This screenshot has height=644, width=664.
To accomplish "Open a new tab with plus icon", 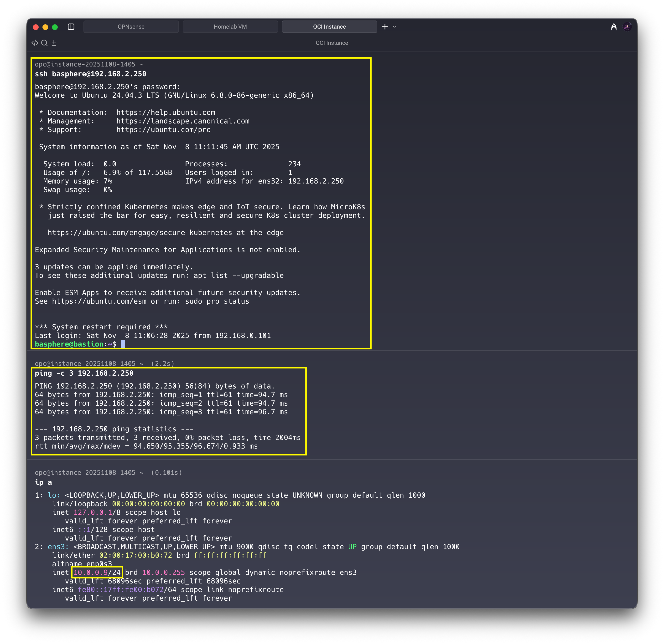I will pos(385,27).
